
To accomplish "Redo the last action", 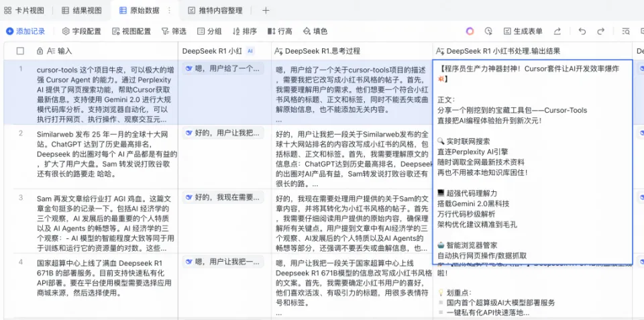I will (x=600, y=32).
